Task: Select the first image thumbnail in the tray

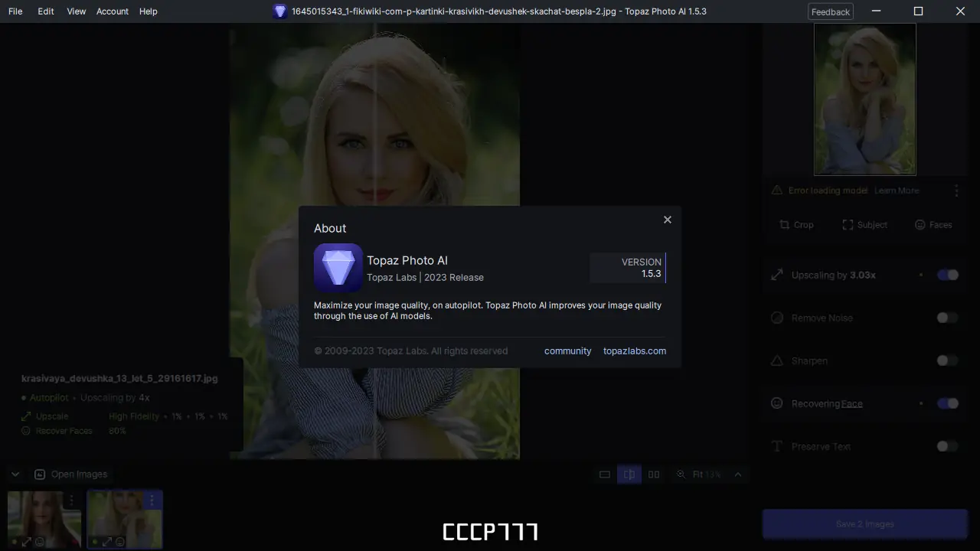Action: click(x=44, y=519)
